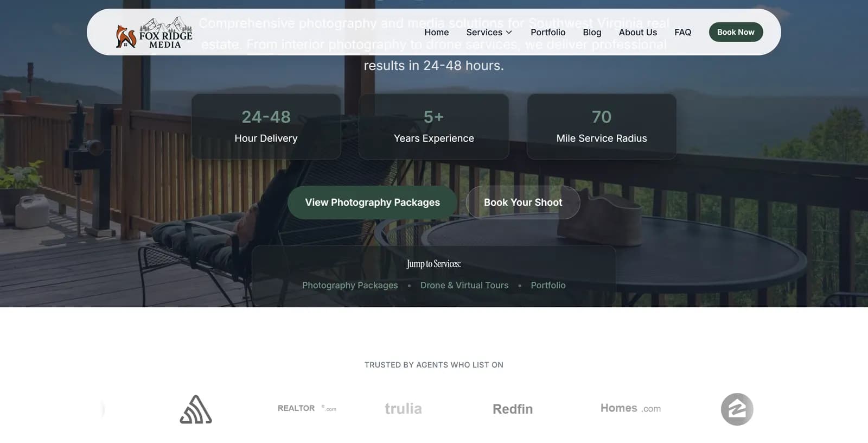Go to Portfolio in the navbar
The width and height of the screenshot is (868, 443).
(x=548, y=32)
